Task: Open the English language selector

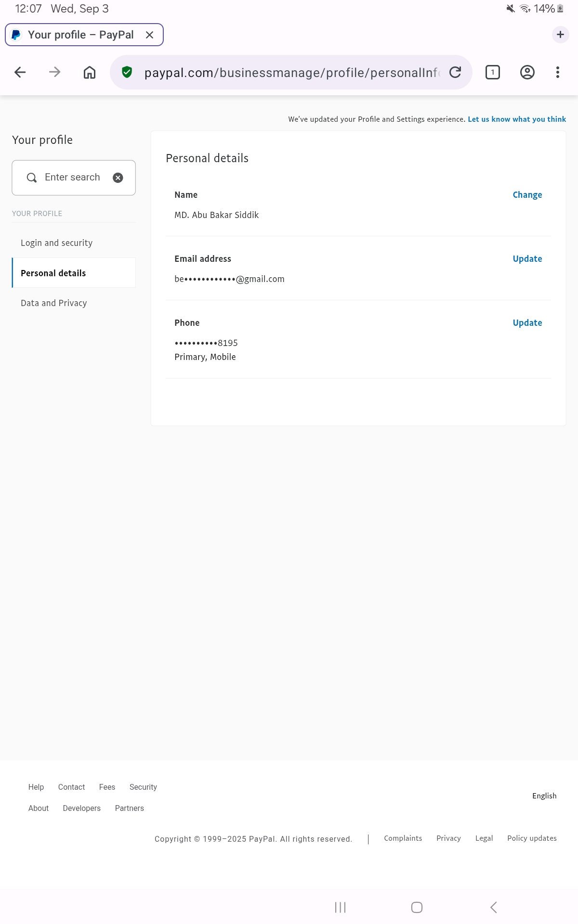Action: coord(544,796)
